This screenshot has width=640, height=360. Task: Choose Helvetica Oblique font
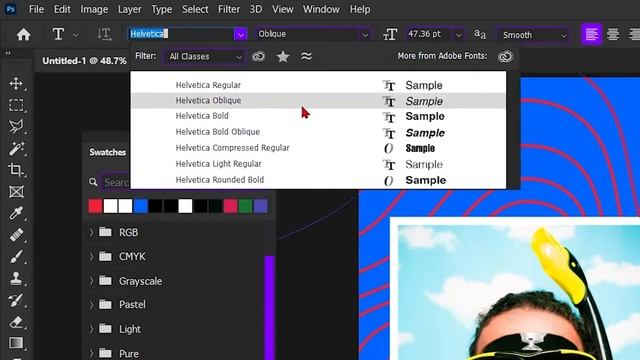tap(318, 100)
